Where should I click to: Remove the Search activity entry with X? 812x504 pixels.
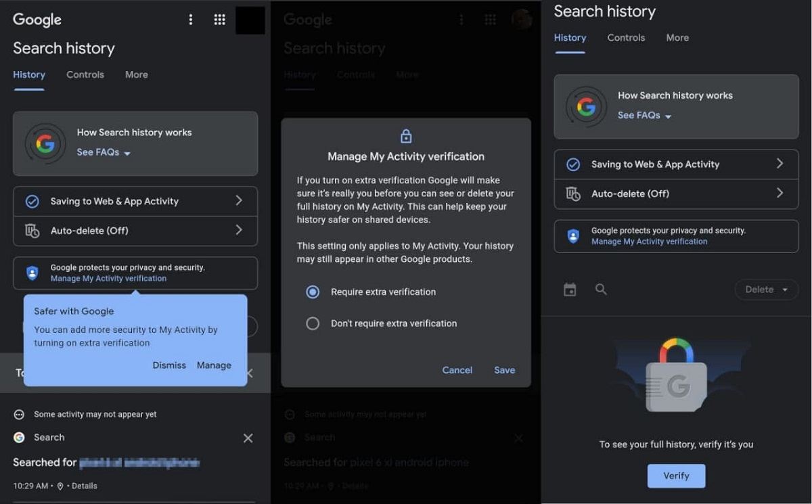(x=248, y=438)
